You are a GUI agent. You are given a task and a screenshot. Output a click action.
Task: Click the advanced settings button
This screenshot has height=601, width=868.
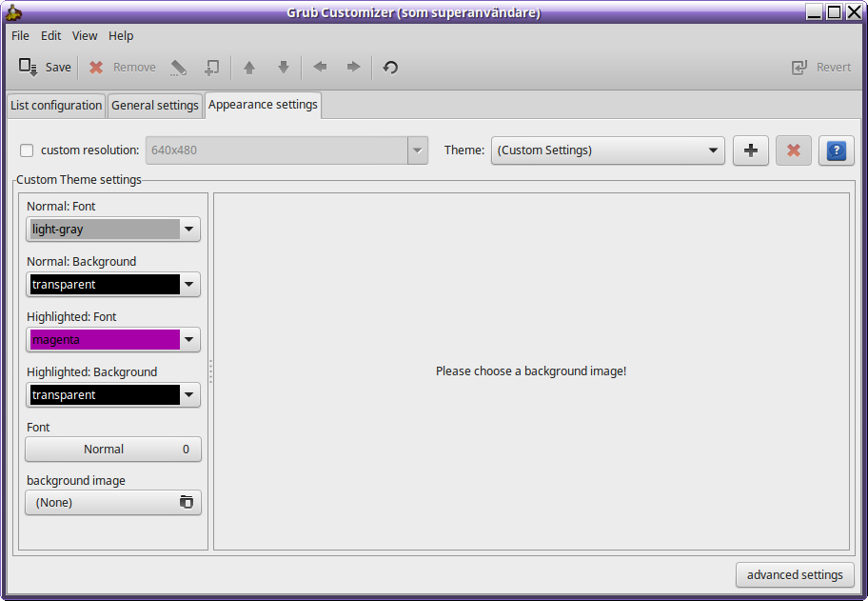click(x=795, y=575)
